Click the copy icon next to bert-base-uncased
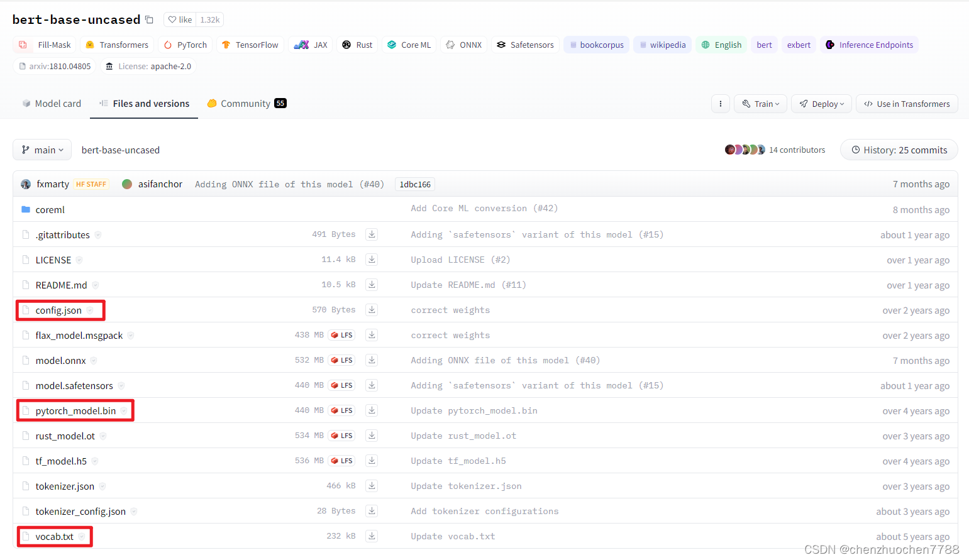Viewport: 969px width, 560px height. (x=149, y=19)
